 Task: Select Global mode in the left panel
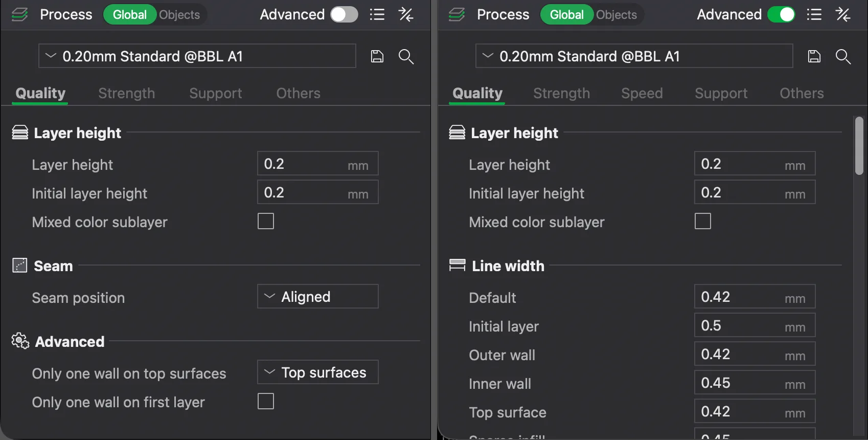point(130,14)
